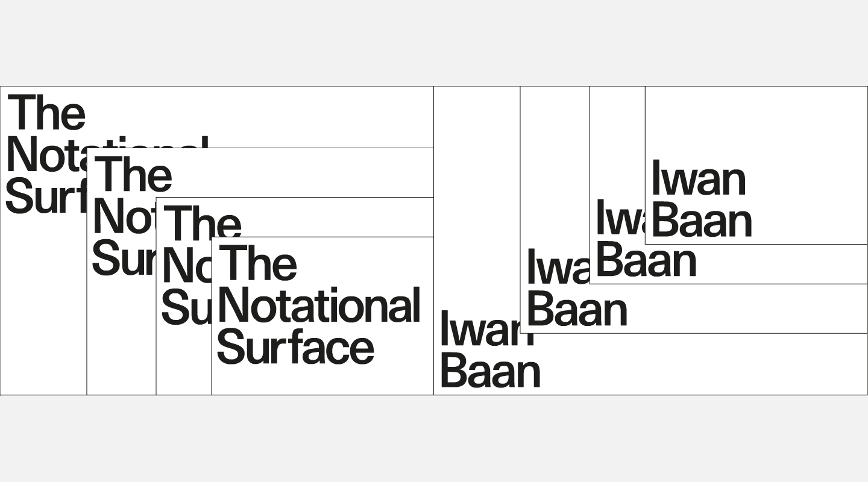The image size is (868, 482).
Task: Click the empty white area above front-most "Iwan"
Action: 753,120
